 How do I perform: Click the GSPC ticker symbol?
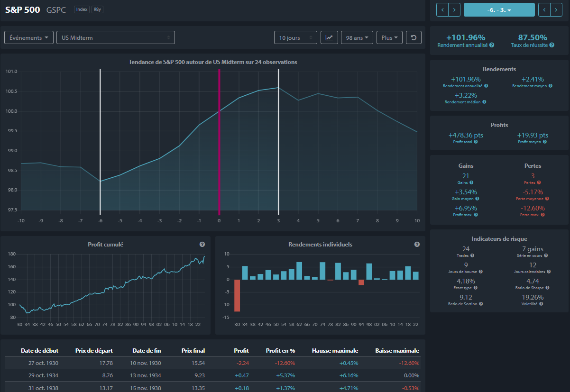(56, 9)
